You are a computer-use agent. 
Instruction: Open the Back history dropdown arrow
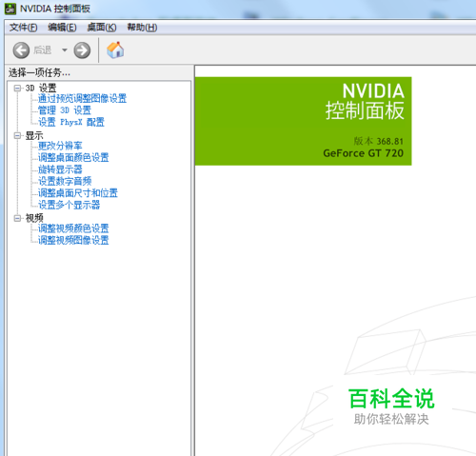(x=65, y=50)
